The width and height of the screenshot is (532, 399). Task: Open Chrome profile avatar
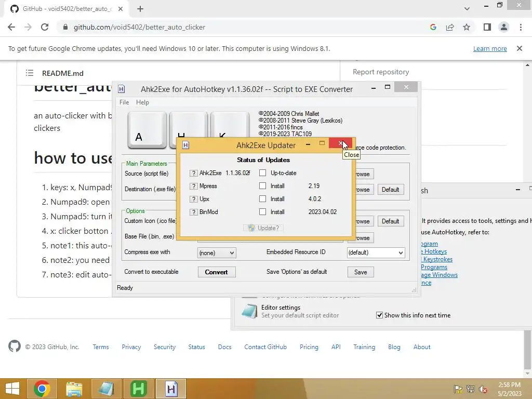[504, 27]
